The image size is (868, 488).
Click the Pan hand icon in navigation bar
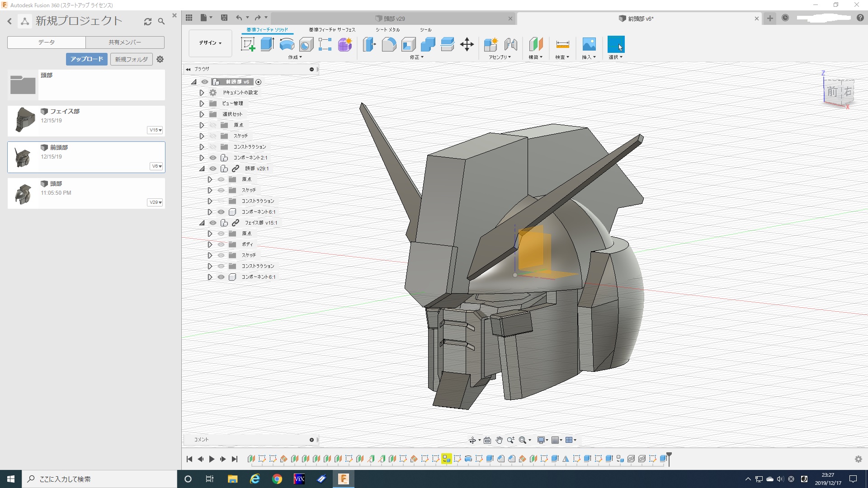[x=499, y=440]
